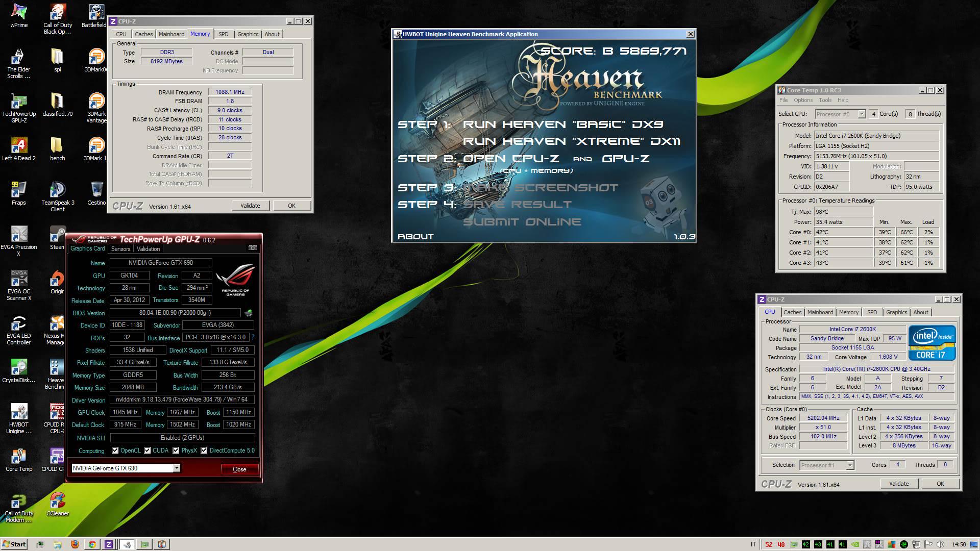Click BIOS Version field in GPU-Z
The image size is (980, 551).
pyautogui.click(x=175, y=313)
